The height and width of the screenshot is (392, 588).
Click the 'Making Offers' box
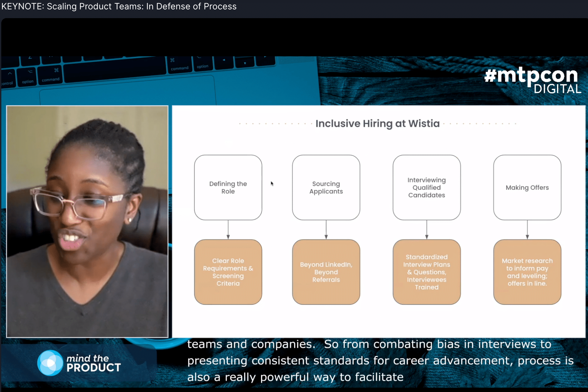tap(527, 188)
